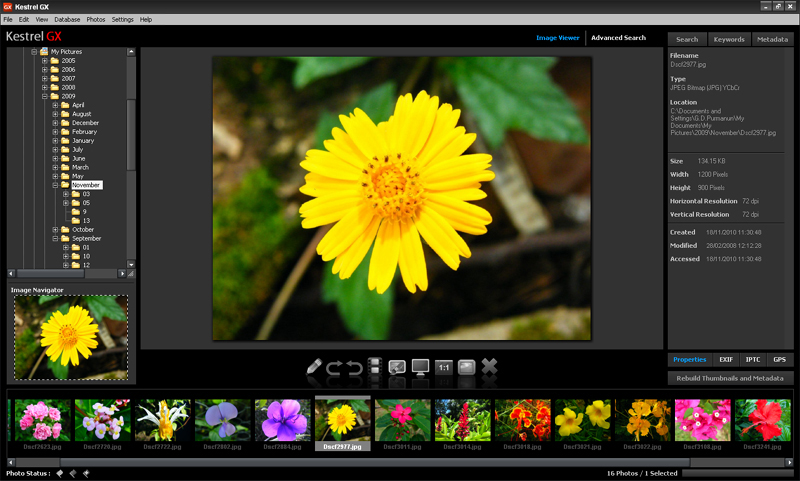The width and height of the screenshot is (800, 481).
Task: Collapse the 2009 folder in tree
Action: tap(45, 96)
